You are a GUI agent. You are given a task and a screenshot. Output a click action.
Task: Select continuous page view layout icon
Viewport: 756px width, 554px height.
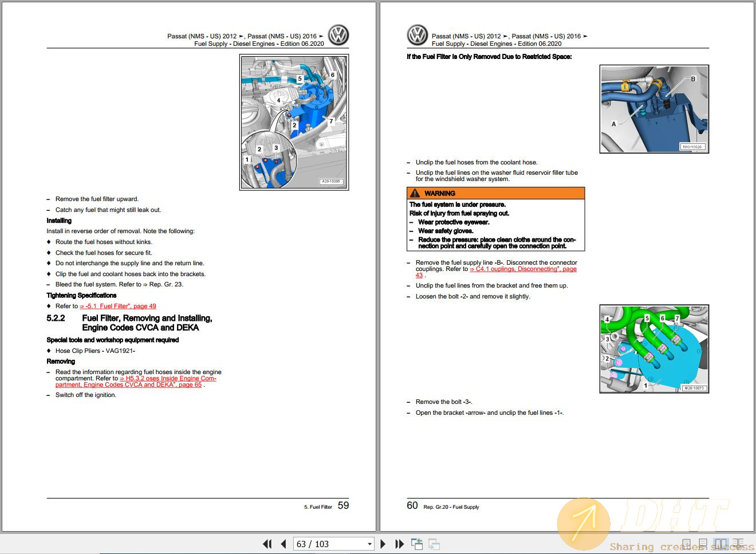point(703,544)
